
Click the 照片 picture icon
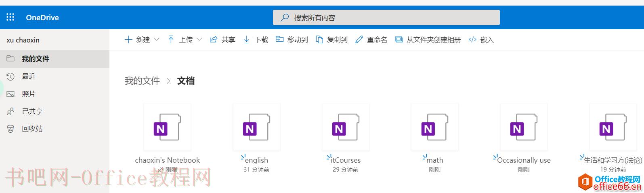(10, 94)
